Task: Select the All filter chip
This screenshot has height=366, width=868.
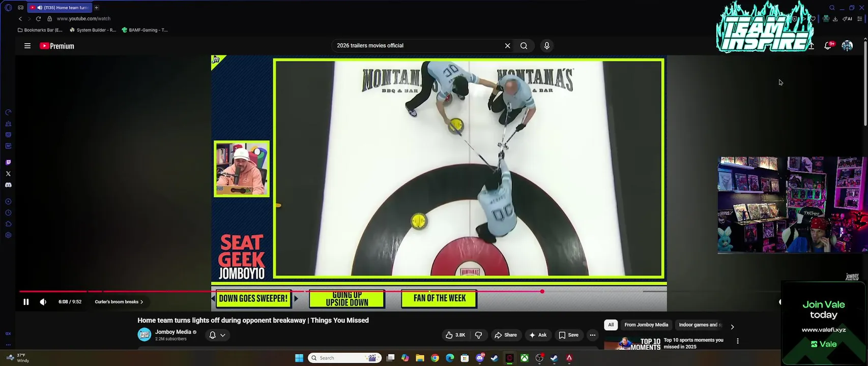Action: [x=611, y=325]
